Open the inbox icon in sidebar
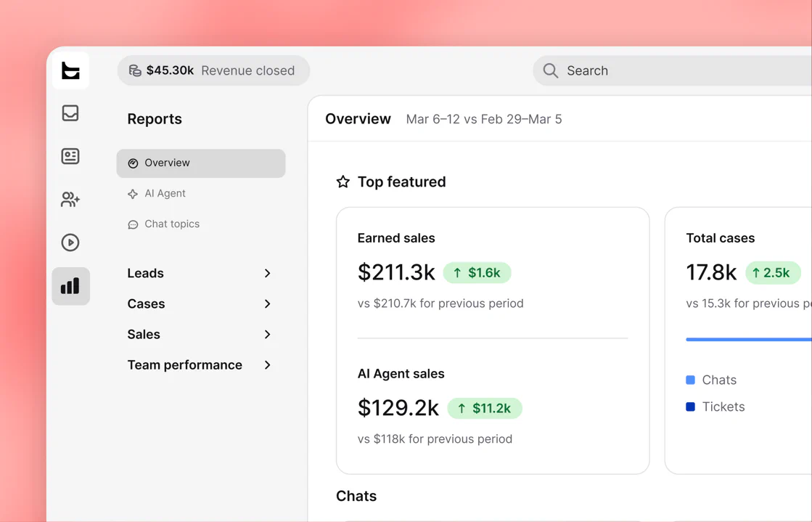Image resolution: width=812 pixels, height=522 pixels. [70, 113]
